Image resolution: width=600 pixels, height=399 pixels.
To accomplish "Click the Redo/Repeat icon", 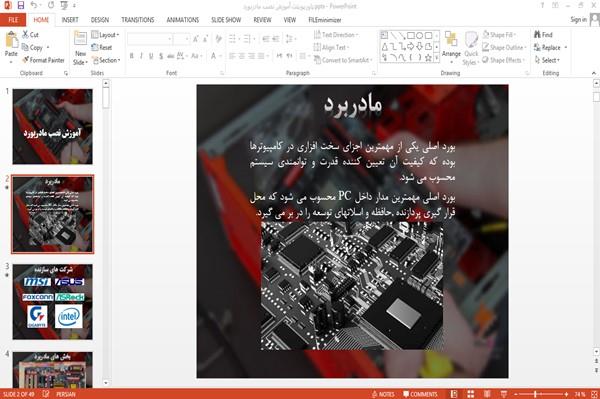I will tap(51, 5).
